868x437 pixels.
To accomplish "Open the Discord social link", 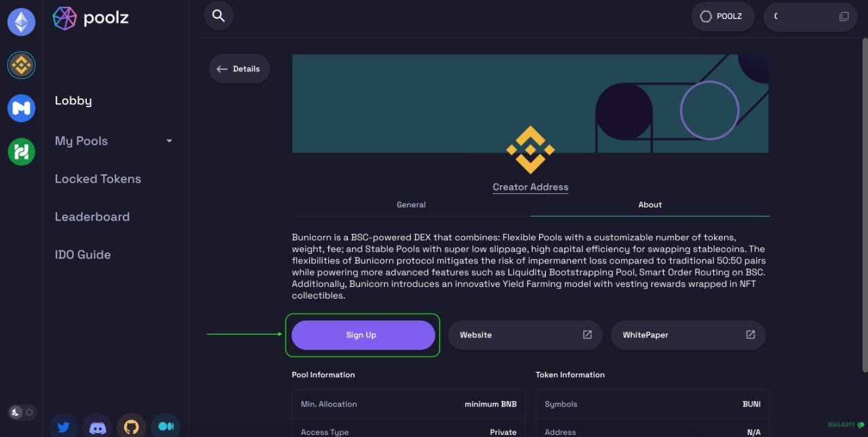I will tap(98, 427).
